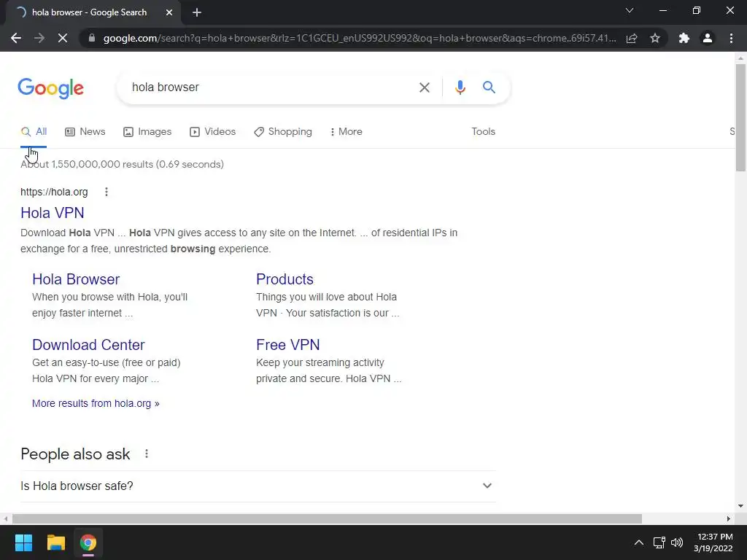Select the All results tab
This screenshot has width=747, height=560.
34,132
